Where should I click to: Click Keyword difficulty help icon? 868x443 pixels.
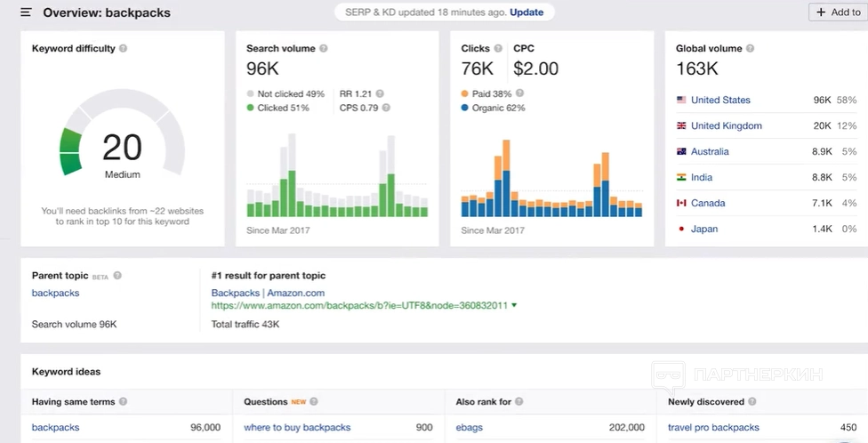tap(123, 49)
